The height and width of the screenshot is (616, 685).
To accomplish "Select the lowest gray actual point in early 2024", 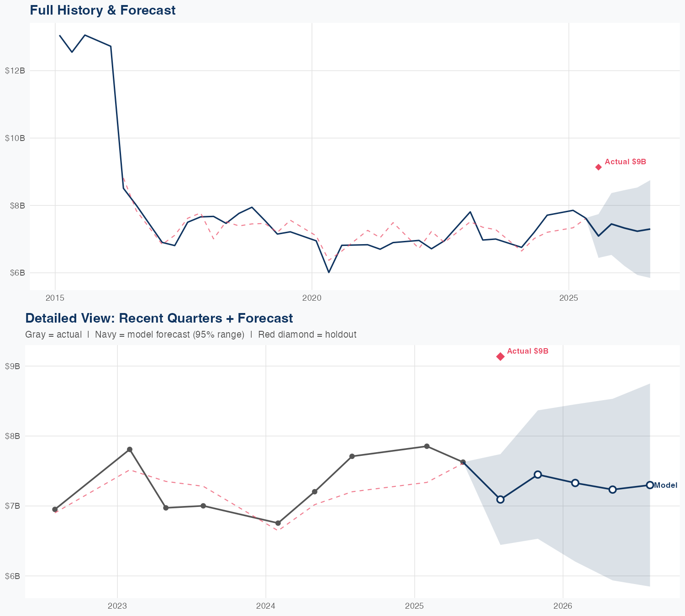I will tap(278, 523).
